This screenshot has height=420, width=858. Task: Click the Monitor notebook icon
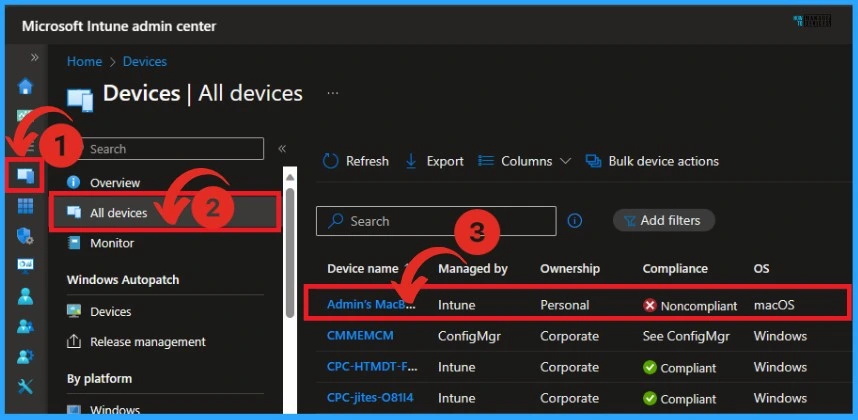point(73,243)
